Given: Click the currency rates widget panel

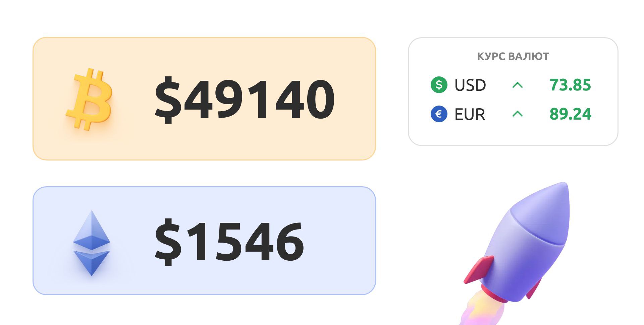Looking at the screenshot, I should (513, 91).
